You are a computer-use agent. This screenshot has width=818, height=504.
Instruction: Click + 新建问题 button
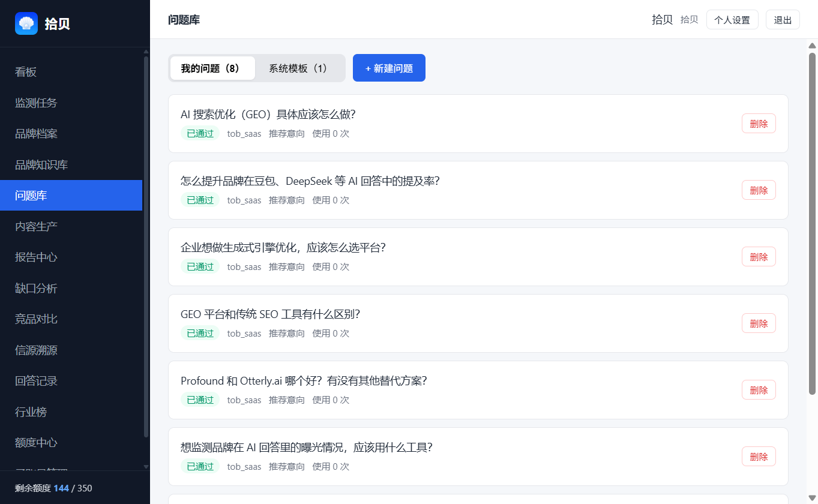[x=389, y=68]
